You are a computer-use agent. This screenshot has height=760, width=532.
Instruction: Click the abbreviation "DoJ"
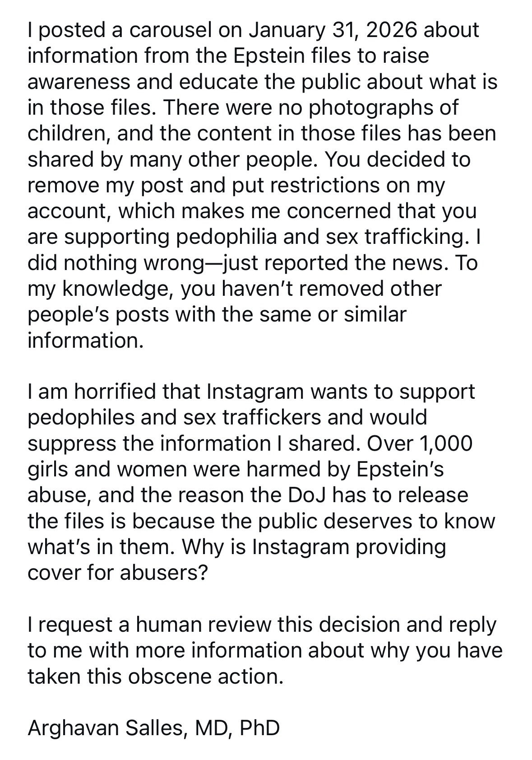pos(300,495)
